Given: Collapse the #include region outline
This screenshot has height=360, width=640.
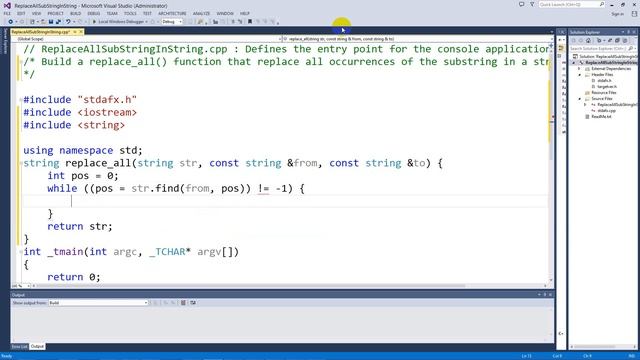Looking at the screenshot, I should click(21, 100).
